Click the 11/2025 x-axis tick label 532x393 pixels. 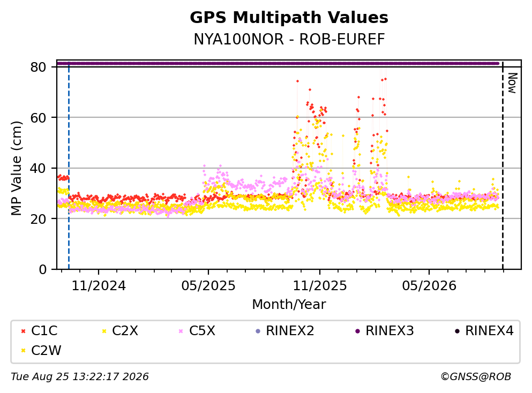point(320,286)
